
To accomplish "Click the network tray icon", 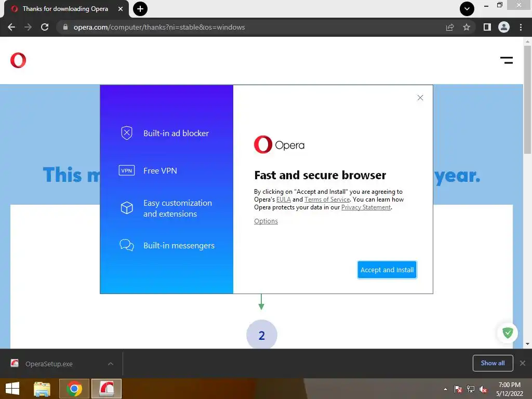I will pyautogui.click(x=471, y=389).
